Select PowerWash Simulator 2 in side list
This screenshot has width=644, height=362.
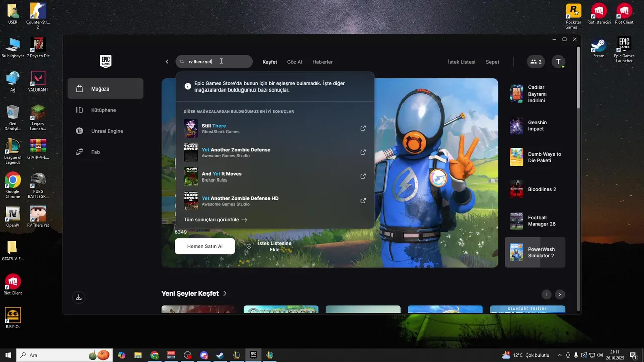(535, 252)
